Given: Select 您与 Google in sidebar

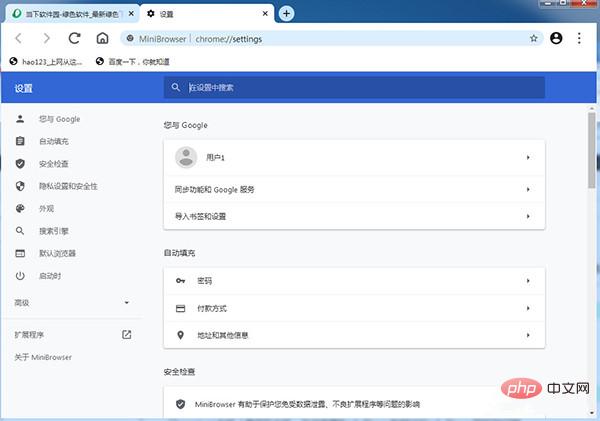Looking at the screenshot, I should point(59,119).
